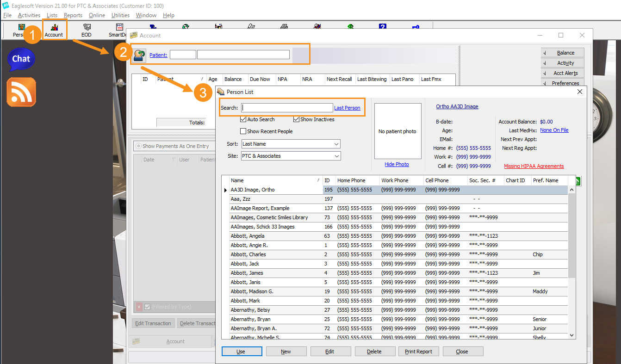Screen dimensions: 621x364
Task: Select the row AAImages, Schick 33 Images
Action: (398, 227)
